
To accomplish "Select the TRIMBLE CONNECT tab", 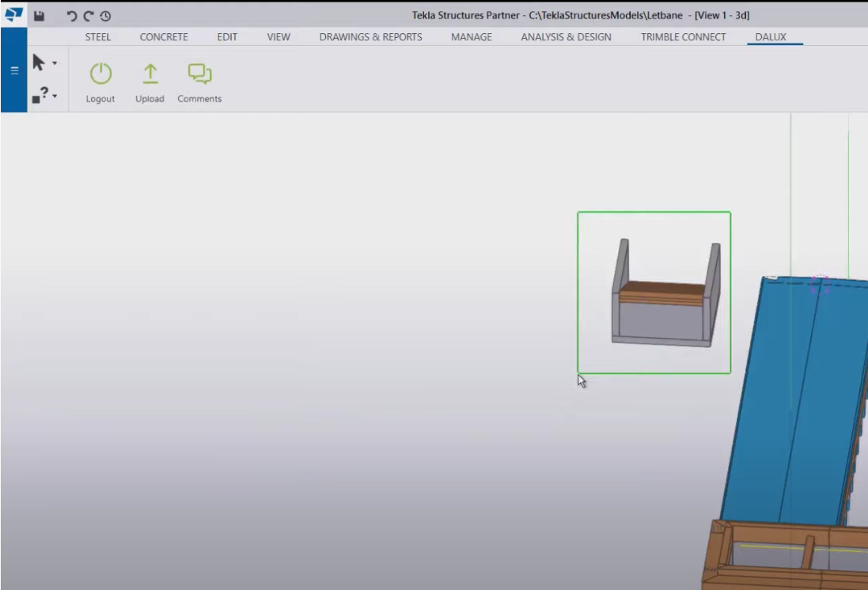I will pos(683,37).
